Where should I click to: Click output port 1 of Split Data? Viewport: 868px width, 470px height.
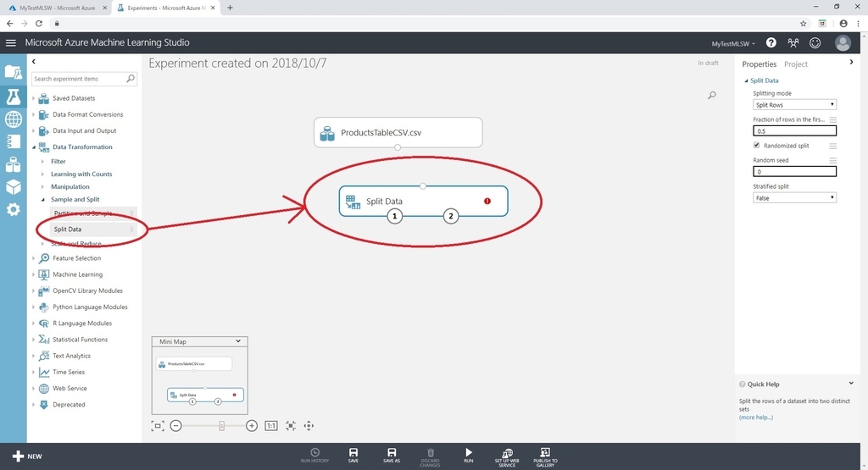click(395, 216)
